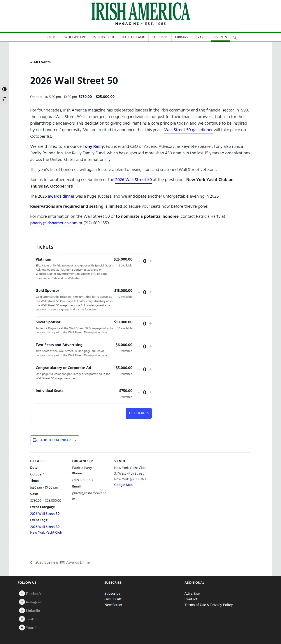Click the Irish America magazine logo
Image resolution: width=281 pixels, height=644 pixels.
coord(141,14)
